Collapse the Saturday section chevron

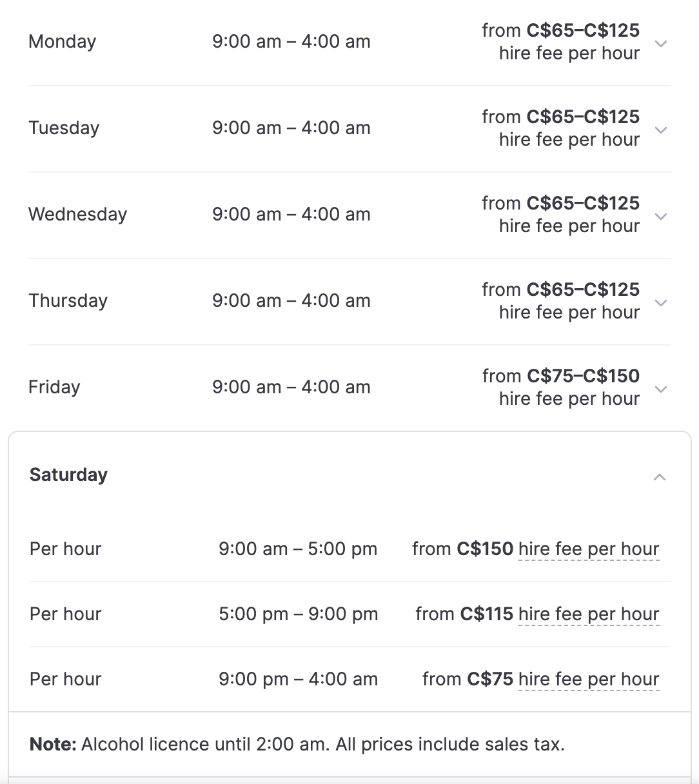659,477
